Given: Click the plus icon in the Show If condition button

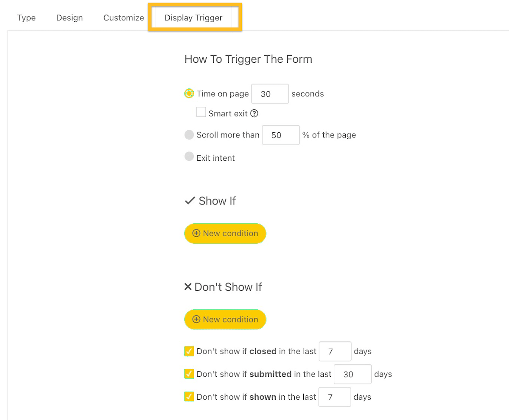Looking at the screenshot, I should [x=196, y=233].
